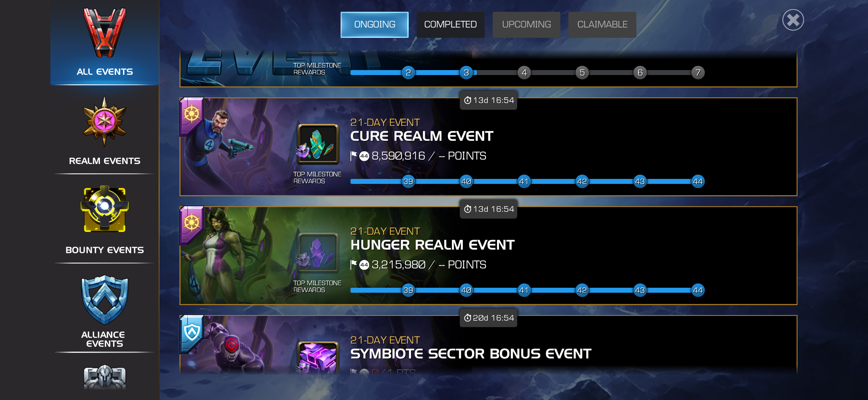
Task: Open the Hunger Realm Event title
Action: point(432,245)
